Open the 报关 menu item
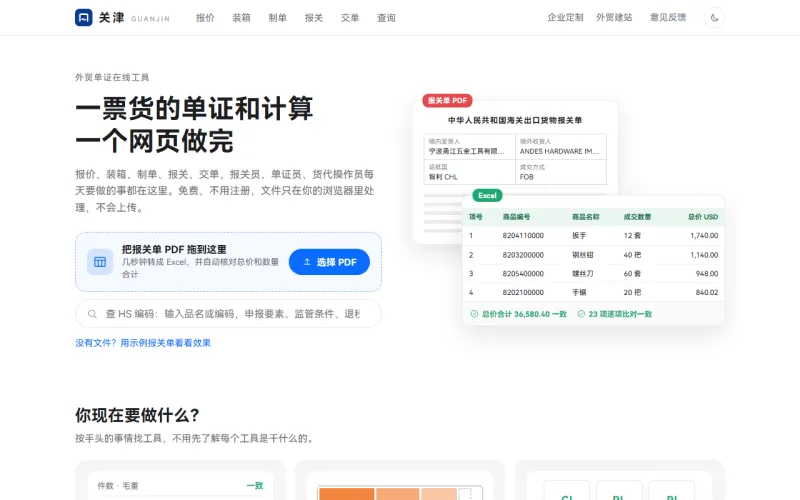The width and height of the screenshot is (800, 500). 314,18
